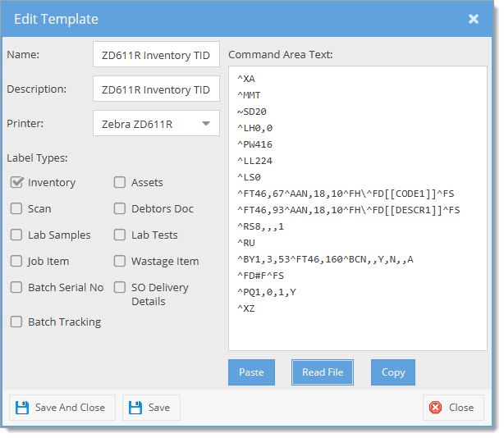Tick the Scan checkbox
The image size is (504, 438).
click(x=16, y=208)
